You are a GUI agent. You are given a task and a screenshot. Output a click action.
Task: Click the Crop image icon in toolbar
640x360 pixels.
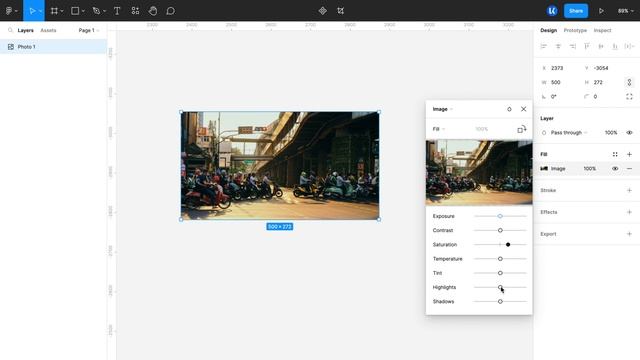pos(340,11)
